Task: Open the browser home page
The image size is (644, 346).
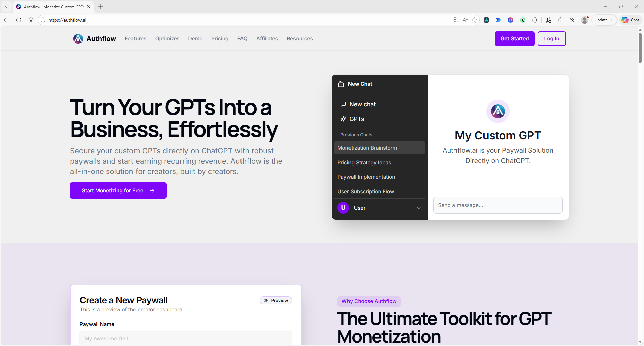Action: tap(31, 20)
